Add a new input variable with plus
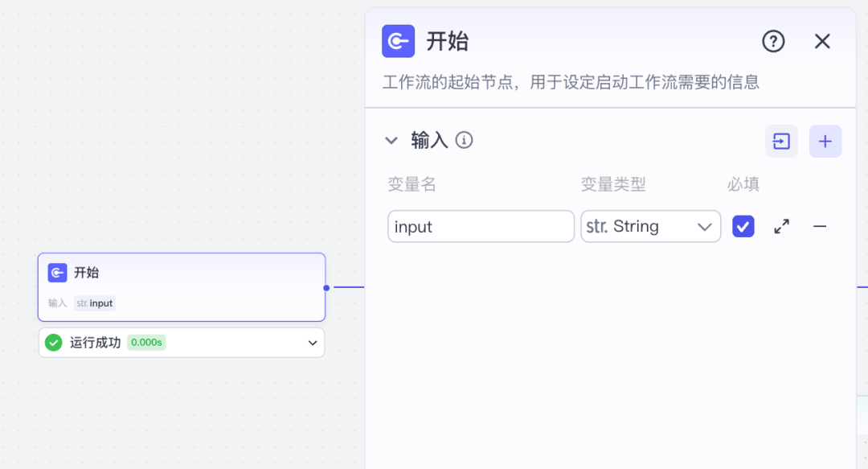Image resolution: width=868 pixels, height=469 pixels. pyautogui.click(x=825, y=142)
